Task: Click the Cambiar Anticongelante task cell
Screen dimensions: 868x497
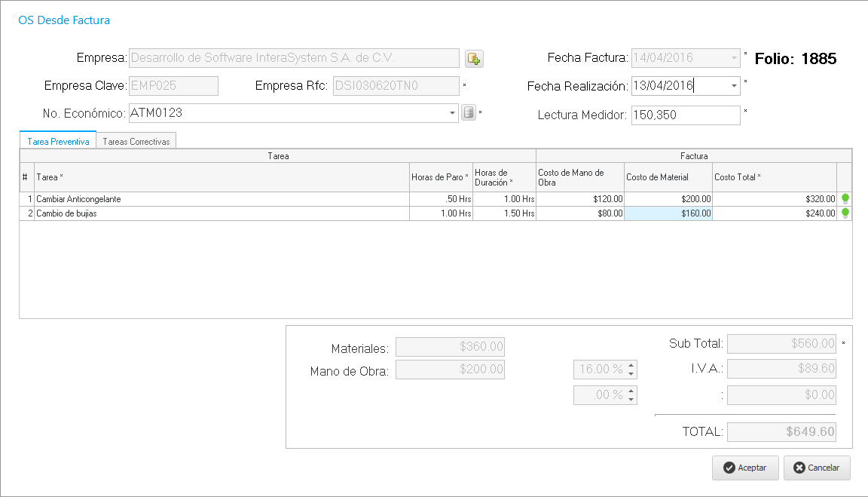Action: click(x=222, y=199)
